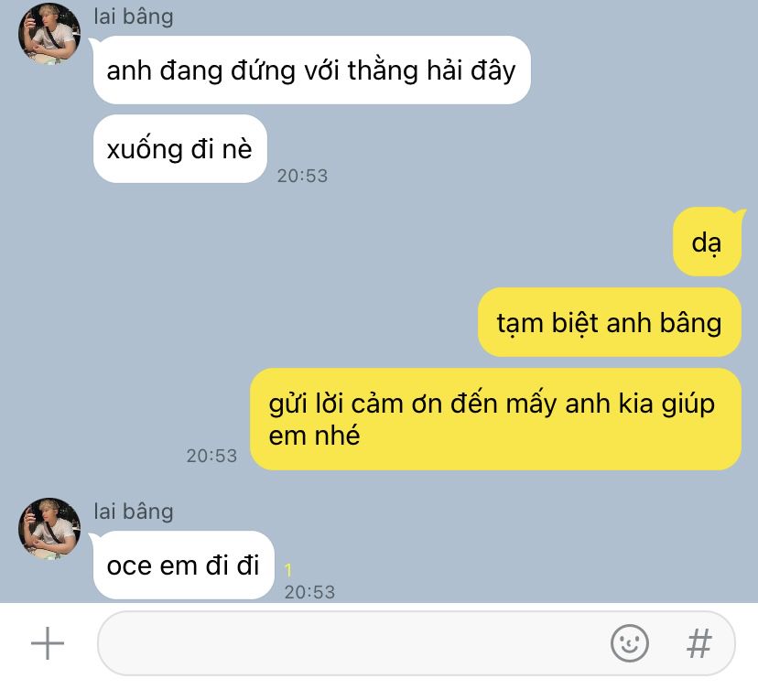Select the "oce em đi đi" bubble
The image size is (758, 700).
coord(184,565)
